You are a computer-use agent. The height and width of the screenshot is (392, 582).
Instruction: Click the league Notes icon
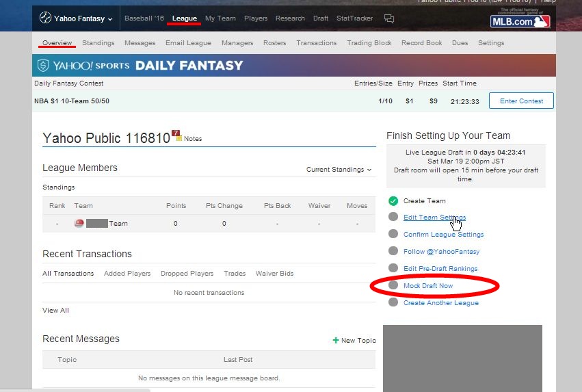coord(176,135)
